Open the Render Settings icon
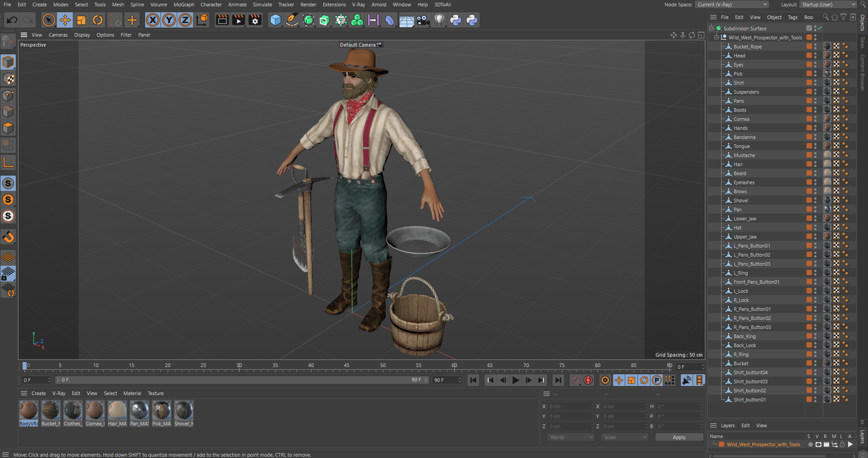 (x=255, y=20)
